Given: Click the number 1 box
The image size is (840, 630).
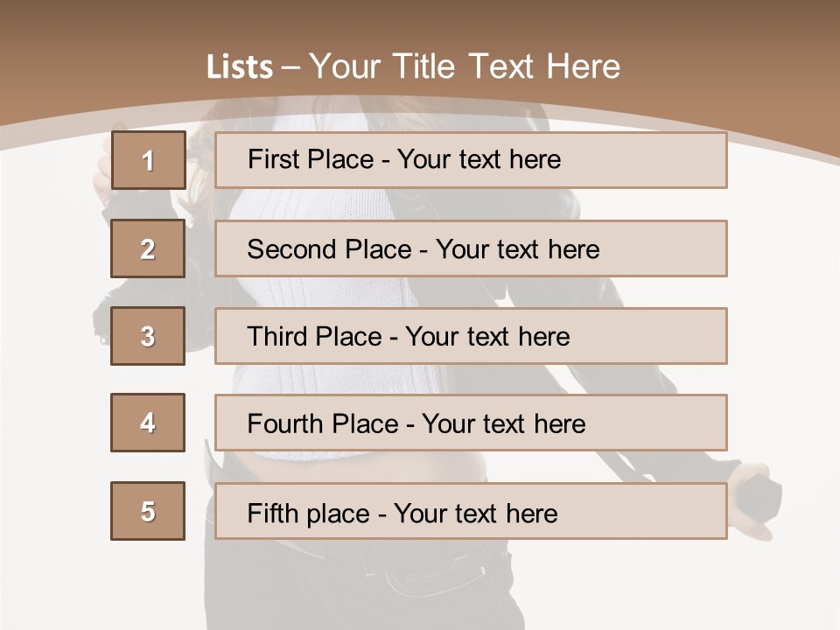Looking at the screenshot, I should pos(148,160).
